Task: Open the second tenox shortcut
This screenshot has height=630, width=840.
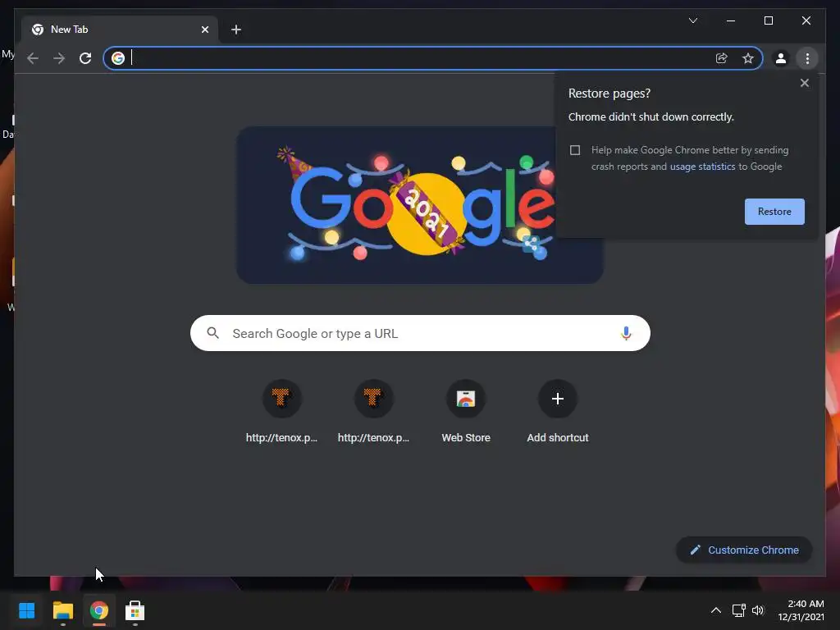Action: click(x=373, y=412)
